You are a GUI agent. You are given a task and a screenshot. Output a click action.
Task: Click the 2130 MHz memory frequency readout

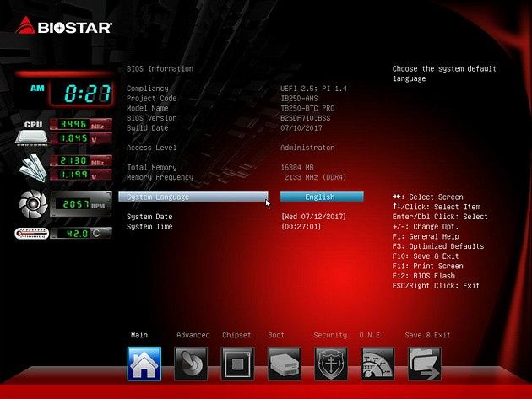coord(81,160)
